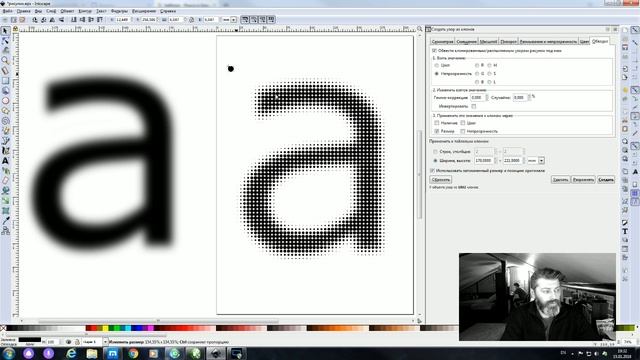Click the no-color X swatch in palette

3,328
